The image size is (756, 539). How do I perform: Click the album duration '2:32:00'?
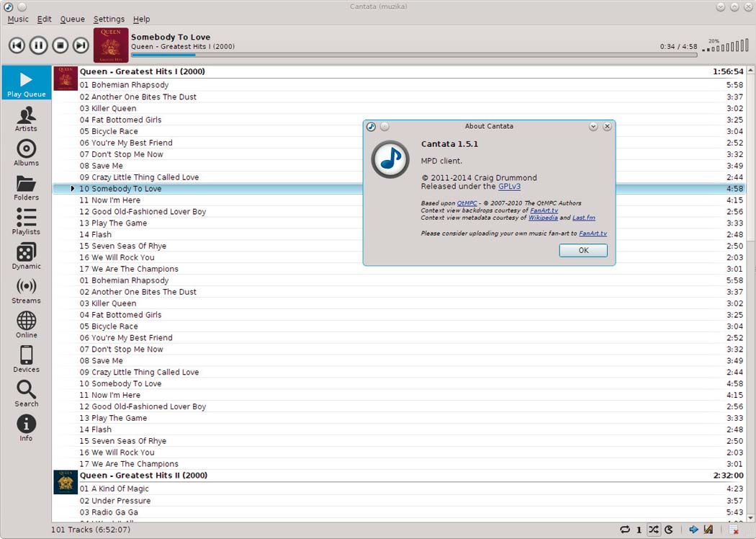(x=728, y=476)
